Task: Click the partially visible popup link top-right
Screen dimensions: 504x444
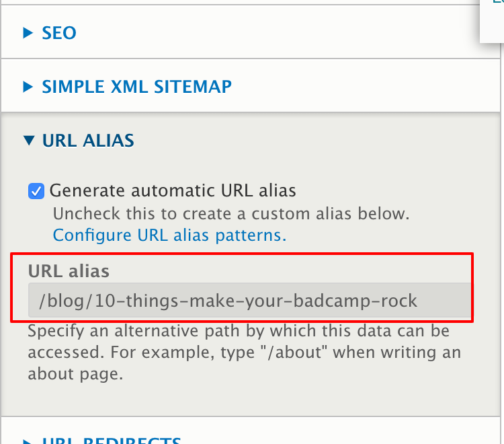Action: pyautogui.click(x=497, y=3)
